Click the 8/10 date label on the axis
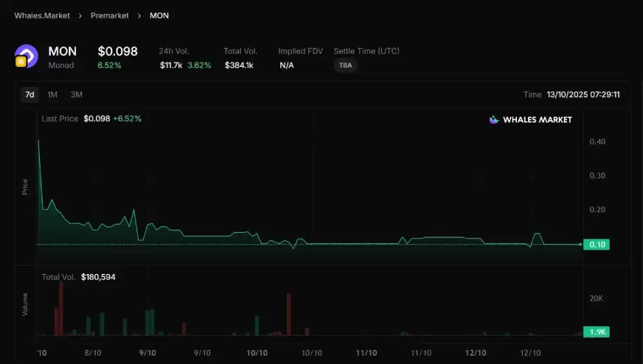Image resolution: width=643 pixels, height=364 pixels. 93,353
